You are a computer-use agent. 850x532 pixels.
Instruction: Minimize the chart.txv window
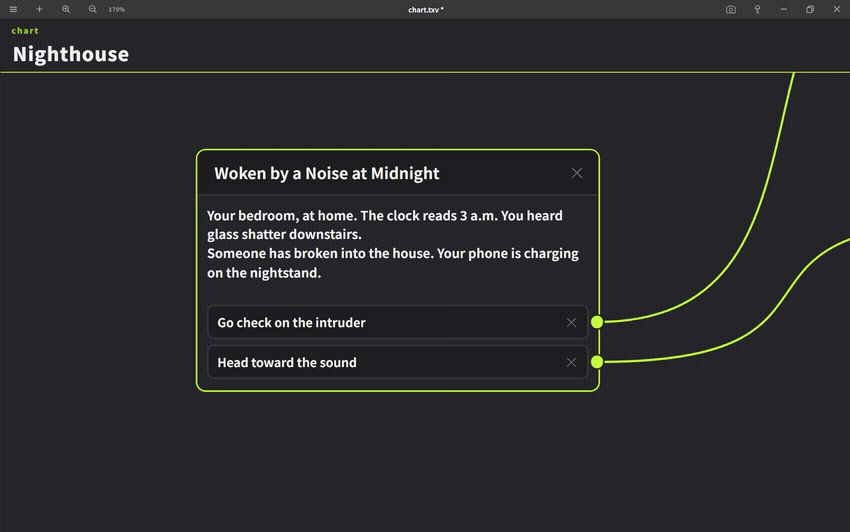point(784,9)
